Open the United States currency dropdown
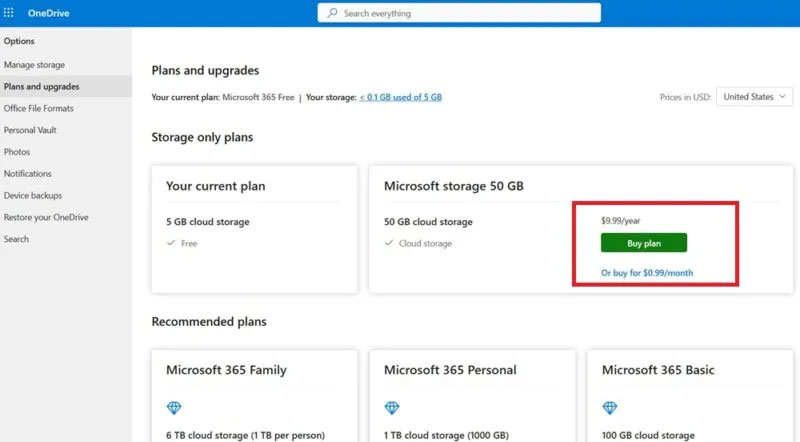 point(754,97)
